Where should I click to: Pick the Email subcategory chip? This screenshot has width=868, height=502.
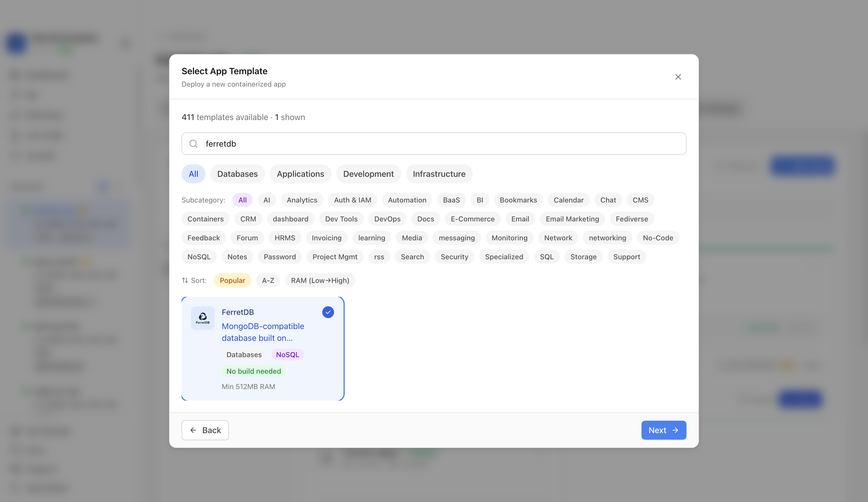click(x=520, y=219)
